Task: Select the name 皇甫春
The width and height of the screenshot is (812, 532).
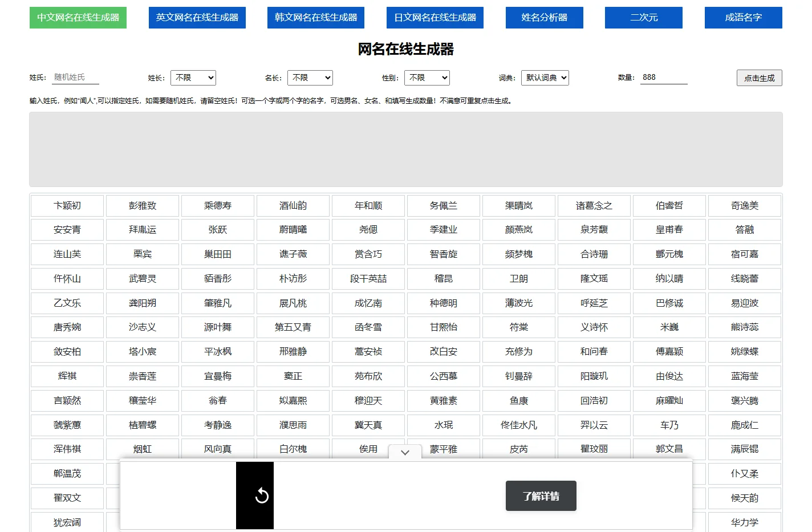Action: click(x=669, y=230)
